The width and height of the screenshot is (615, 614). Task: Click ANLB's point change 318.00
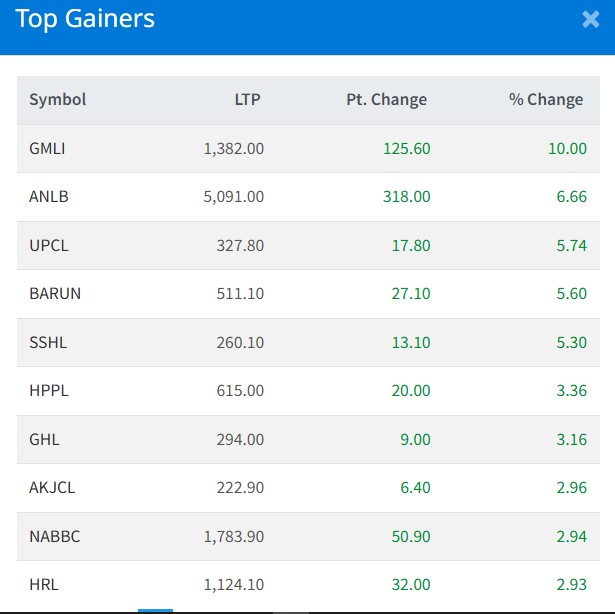[x=406, y=196]
